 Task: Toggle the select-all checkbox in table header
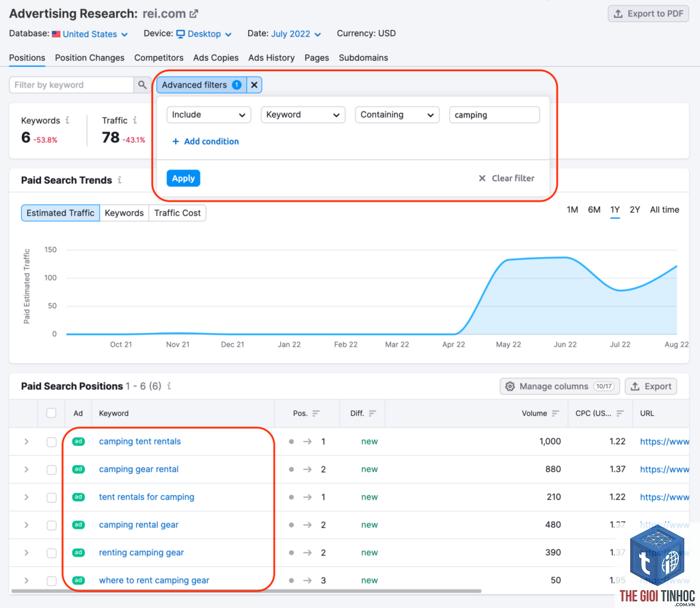point(51,413)
